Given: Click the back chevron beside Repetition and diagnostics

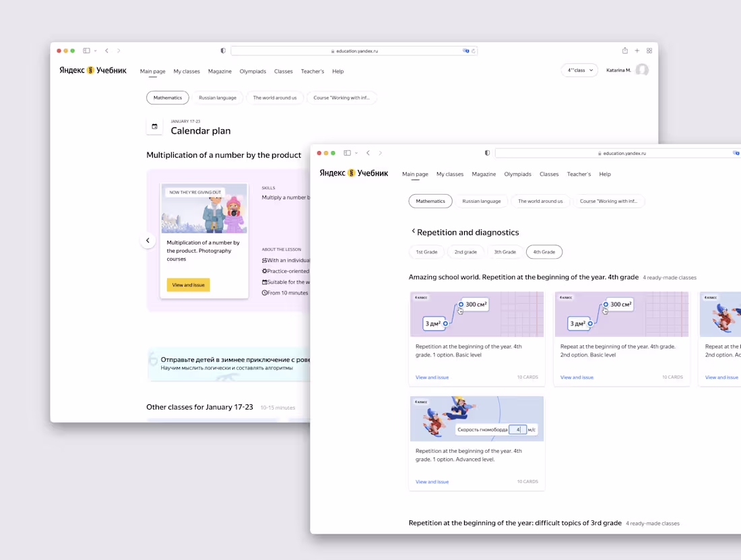Looking at the screenshot, I should [x=413, y=231].
